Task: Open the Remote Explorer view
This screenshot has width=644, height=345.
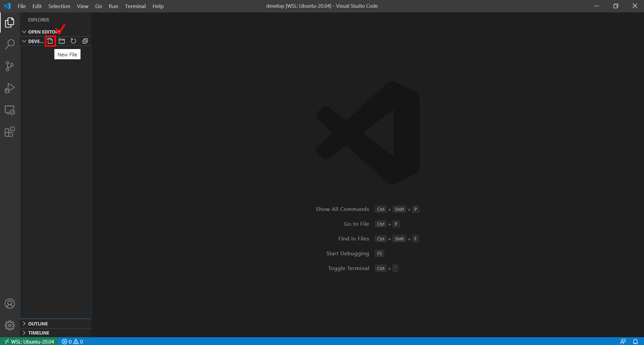Action: coord(10,110)
